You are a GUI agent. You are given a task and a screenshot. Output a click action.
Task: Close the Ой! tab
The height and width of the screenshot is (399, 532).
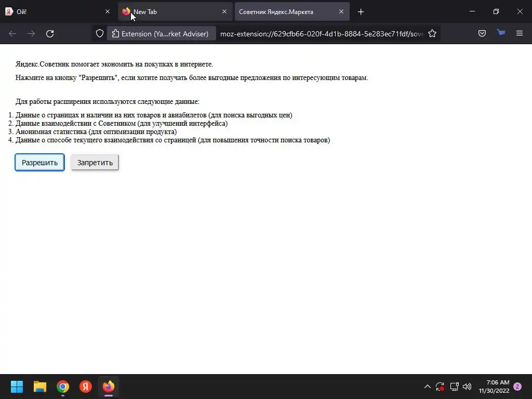coord(108,11)
